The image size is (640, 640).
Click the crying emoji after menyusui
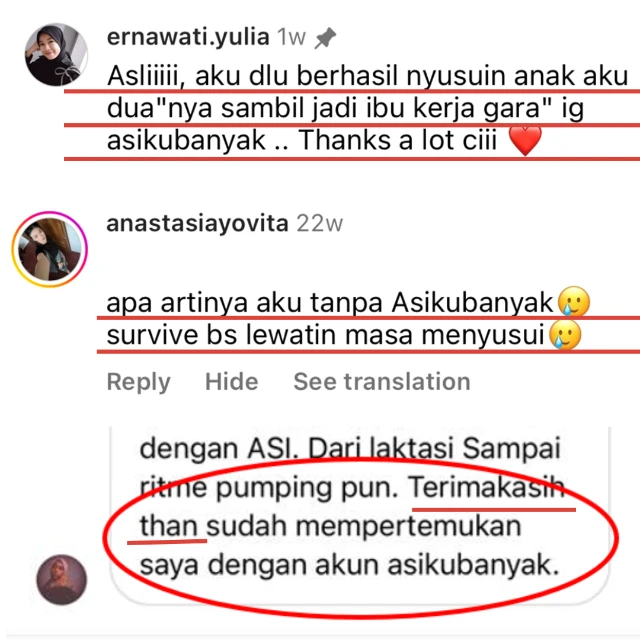[565, 335]
